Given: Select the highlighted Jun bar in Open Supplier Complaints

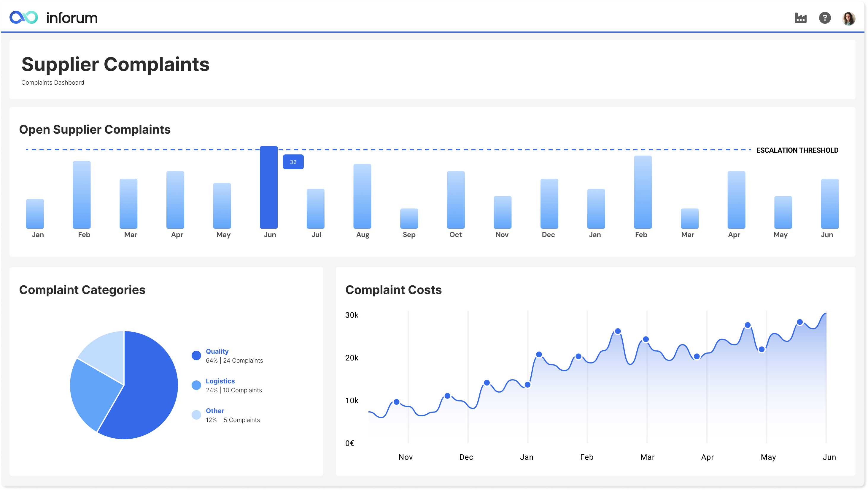Looking at the screenshot, I should pos(268,187).
